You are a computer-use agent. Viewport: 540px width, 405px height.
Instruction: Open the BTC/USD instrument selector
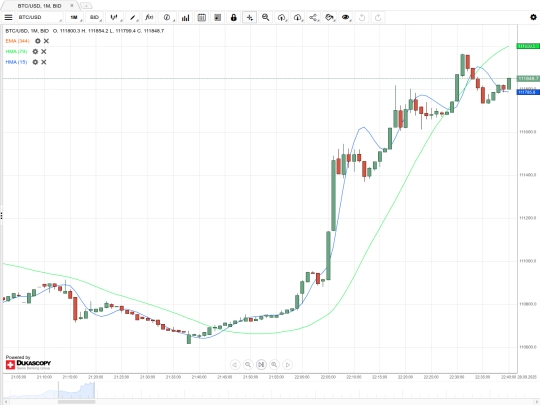click(40, 17)
